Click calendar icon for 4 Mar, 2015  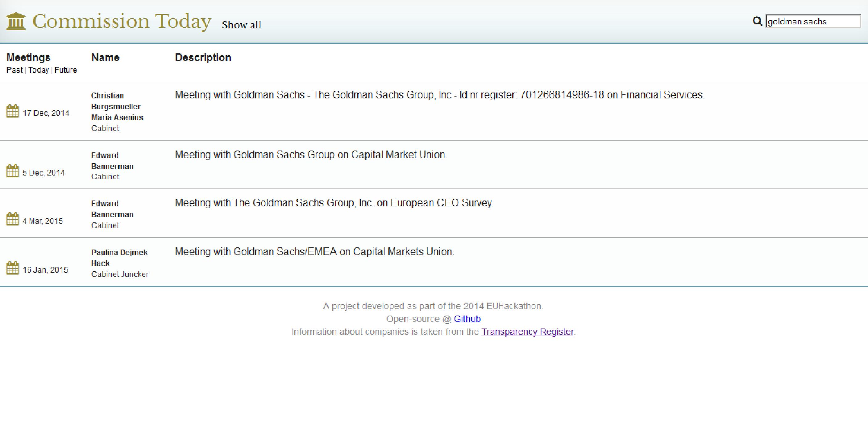coord(13,219)
